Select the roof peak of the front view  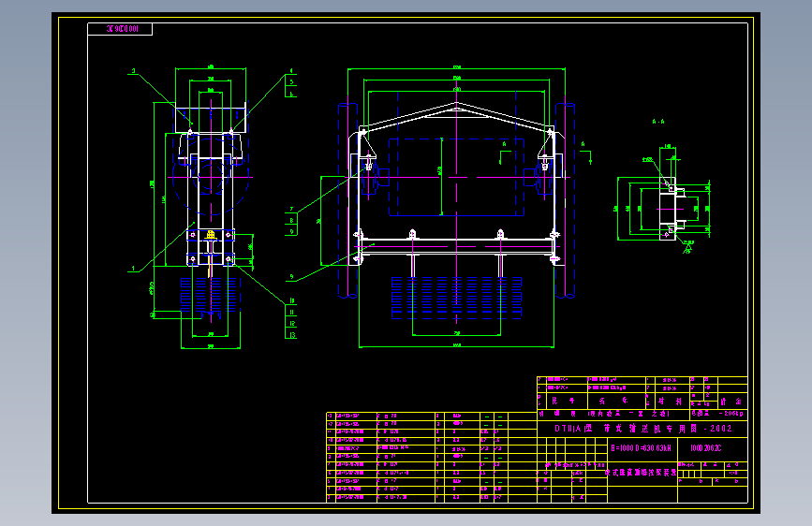point(456,104)
